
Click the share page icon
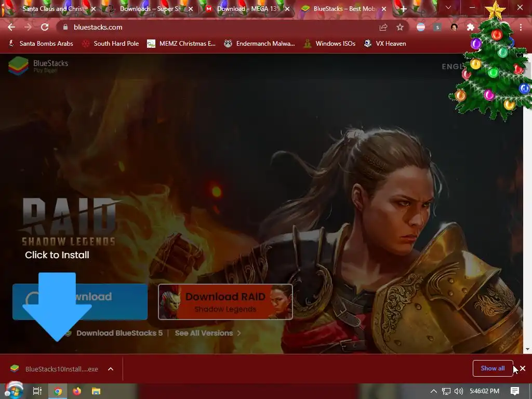[x=383, y=27]
